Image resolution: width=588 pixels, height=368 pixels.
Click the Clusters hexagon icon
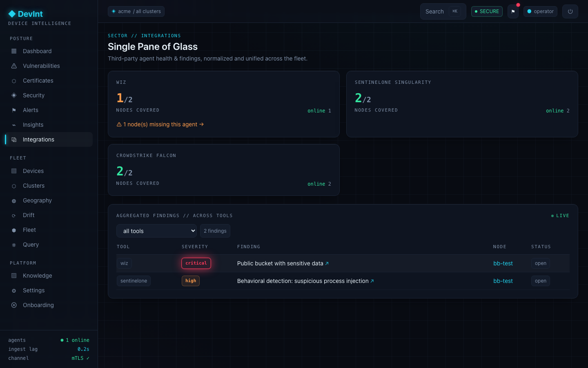pos(14,186)
